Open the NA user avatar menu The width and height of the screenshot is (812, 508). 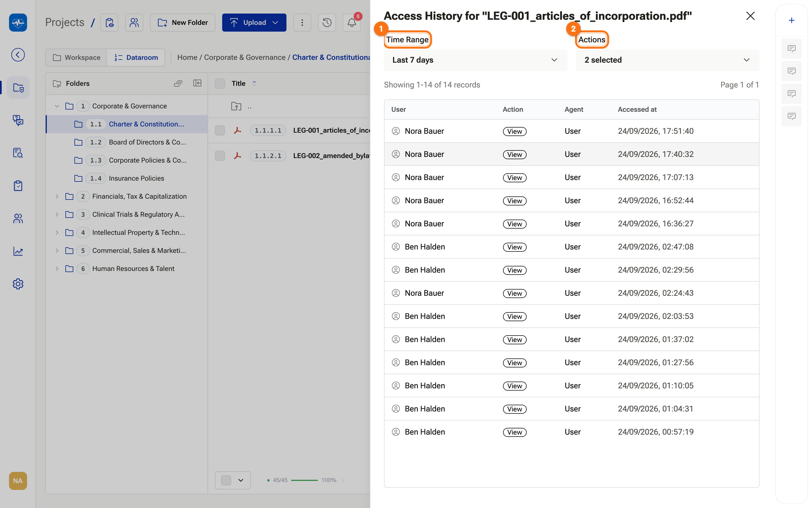click(18, 481)
